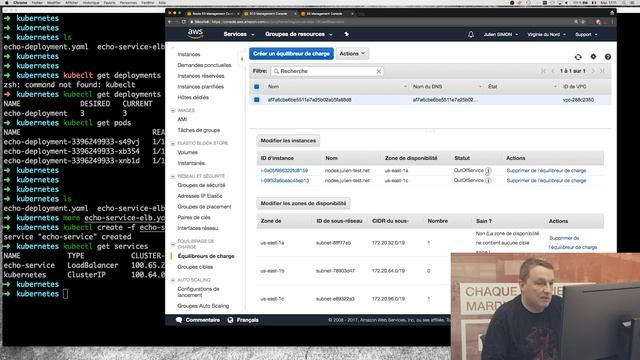Open the Virginie du Nord region menu
The image size is (640, 360).
(x=547, y=35)
